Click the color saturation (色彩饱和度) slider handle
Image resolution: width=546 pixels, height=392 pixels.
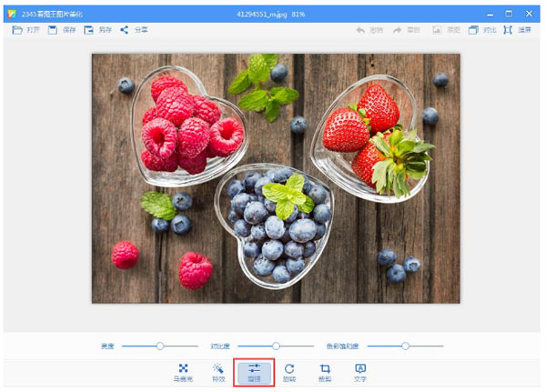[405, 346]
